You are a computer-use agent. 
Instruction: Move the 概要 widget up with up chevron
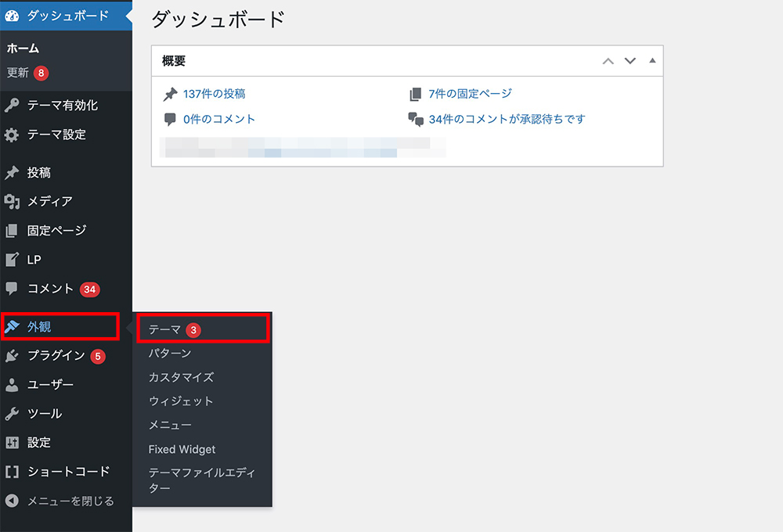click(608, 61)
